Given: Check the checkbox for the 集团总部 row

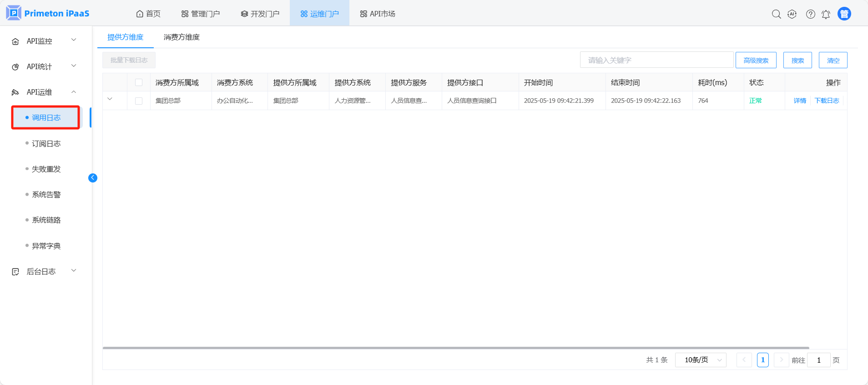Looking at the screenshot, I should 139,101.
